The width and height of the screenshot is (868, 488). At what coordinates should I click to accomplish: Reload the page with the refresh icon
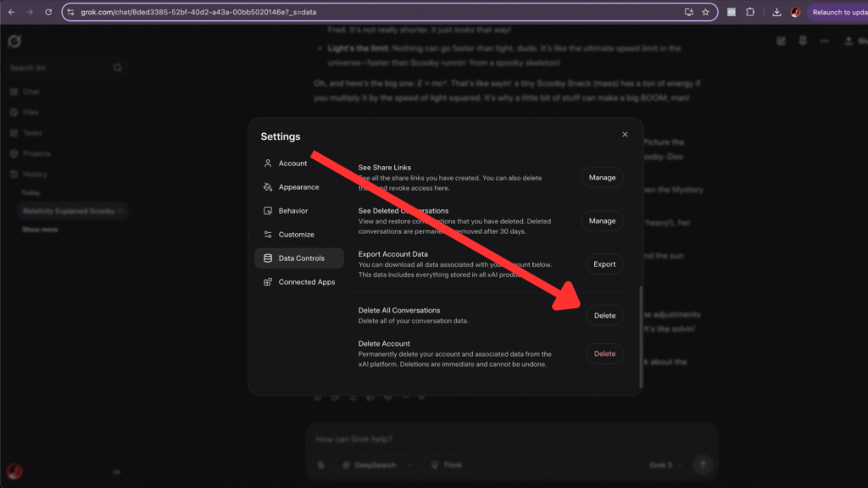tap(48, 12)
